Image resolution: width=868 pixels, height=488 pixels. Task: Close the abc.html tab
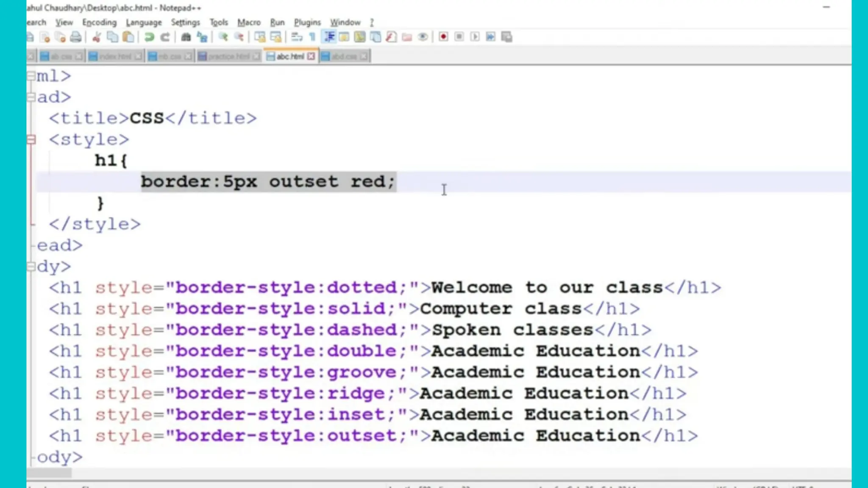[311, 56]
